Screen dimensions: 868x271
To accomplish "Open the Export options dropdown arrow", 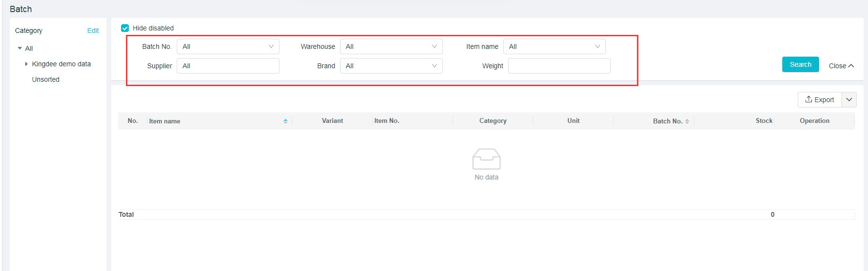I will pyautogui.click(x=849, y=100).
